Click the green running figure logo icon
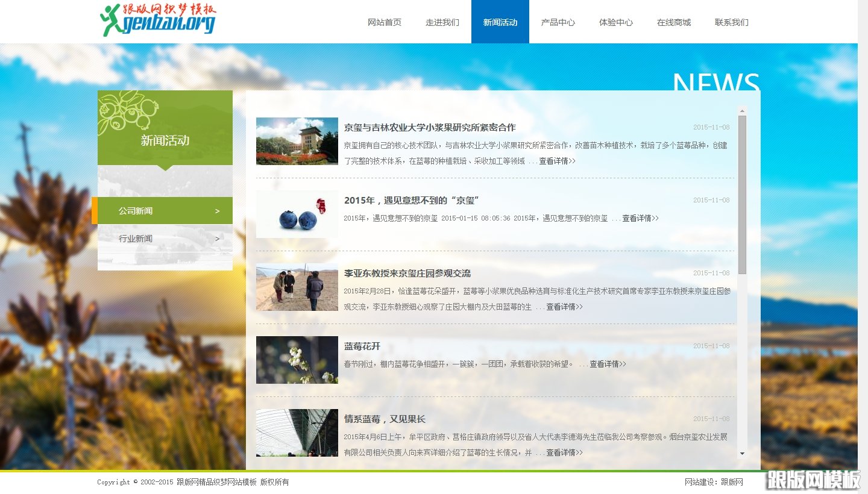868x494 pixels. tap(111, 19)
